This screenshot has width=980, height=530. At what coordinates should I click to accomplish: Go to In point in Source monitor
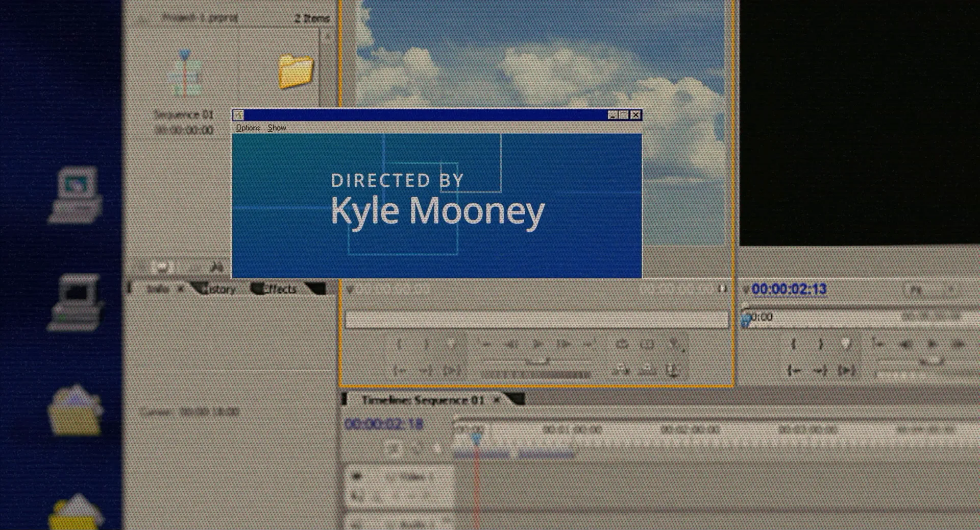(400, 371)
